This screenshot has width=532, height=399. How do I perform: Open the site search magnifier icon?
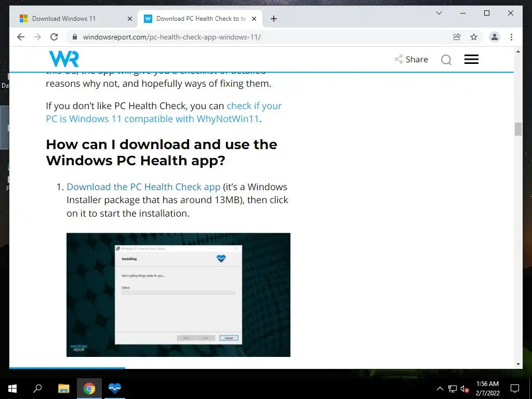point(446,60)
